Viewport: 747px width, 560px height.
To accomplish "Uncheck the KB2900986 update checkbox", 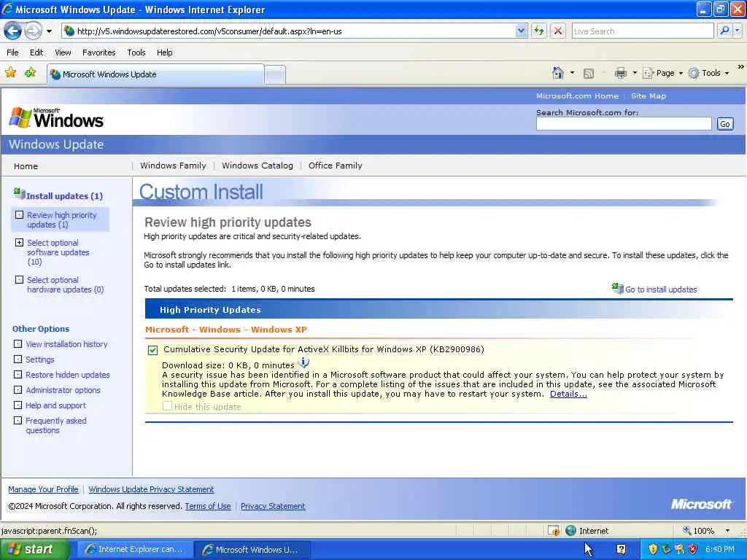I will tap(152, 350).
